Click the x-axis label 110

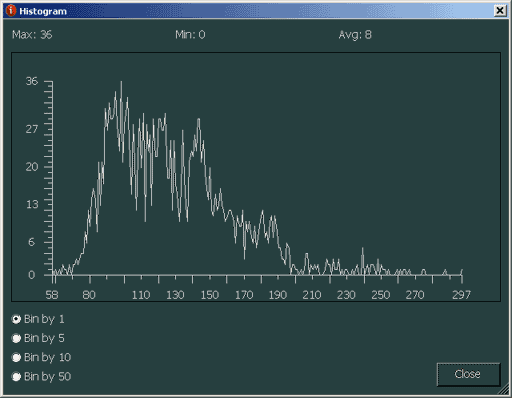pos(141,295)
